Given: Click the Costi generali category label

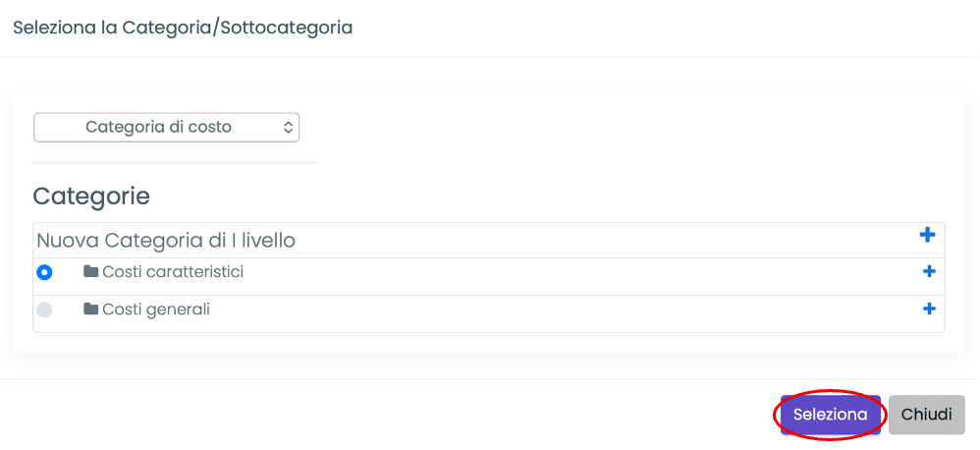Looking at the screenshot, I should (156, 309).
